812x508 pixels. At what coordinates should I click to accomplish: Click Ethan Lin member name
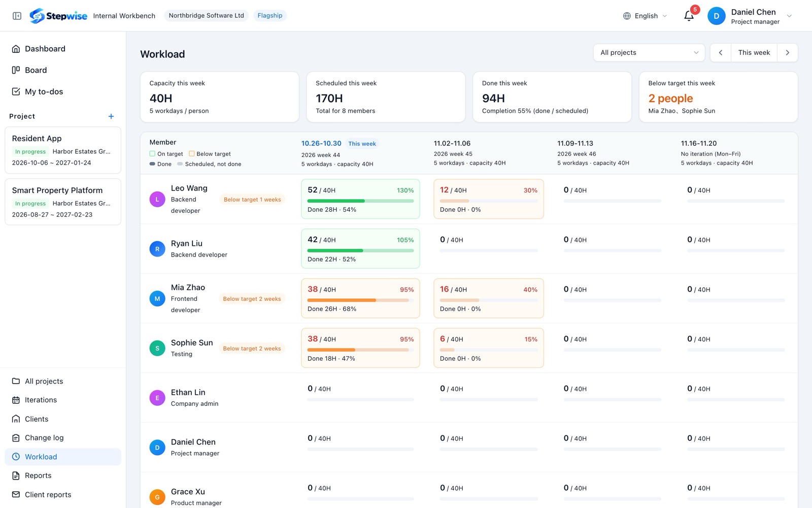(188, 392)
